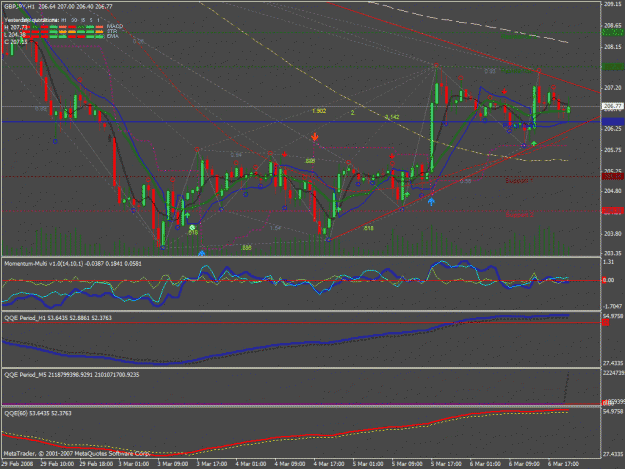The image size is (625, 469).
Task: Click yesterday's low value L 204.38
Action: (x=16, y=34)
